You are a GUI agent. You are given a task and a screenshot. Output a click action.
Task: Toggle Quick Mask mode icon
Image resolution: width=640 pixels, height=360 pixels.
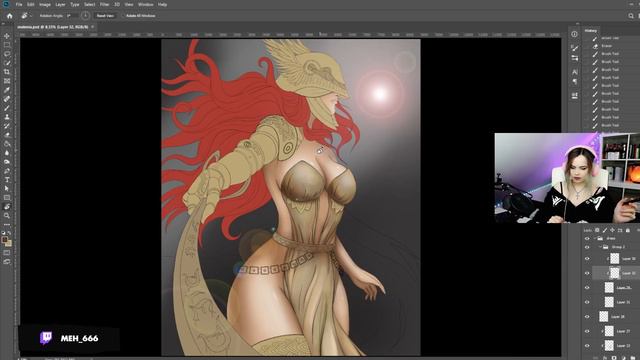[x=7, y=253]
